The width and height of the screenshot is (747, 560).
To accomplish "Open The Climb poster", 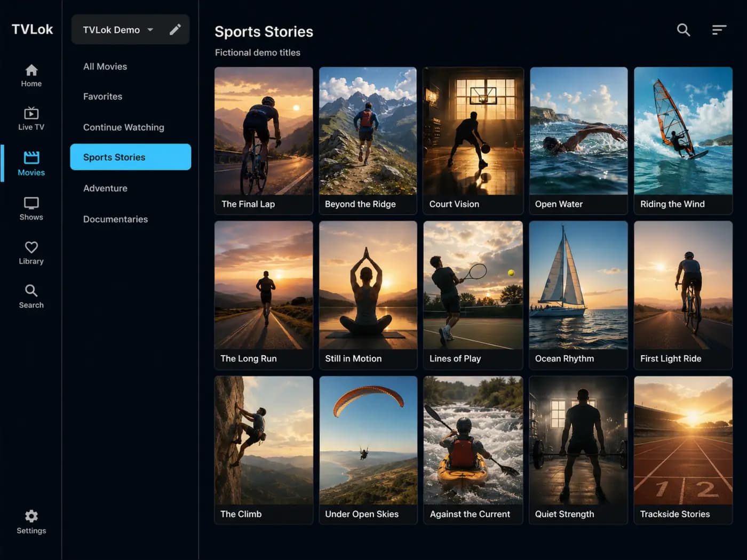I will 264,450.
